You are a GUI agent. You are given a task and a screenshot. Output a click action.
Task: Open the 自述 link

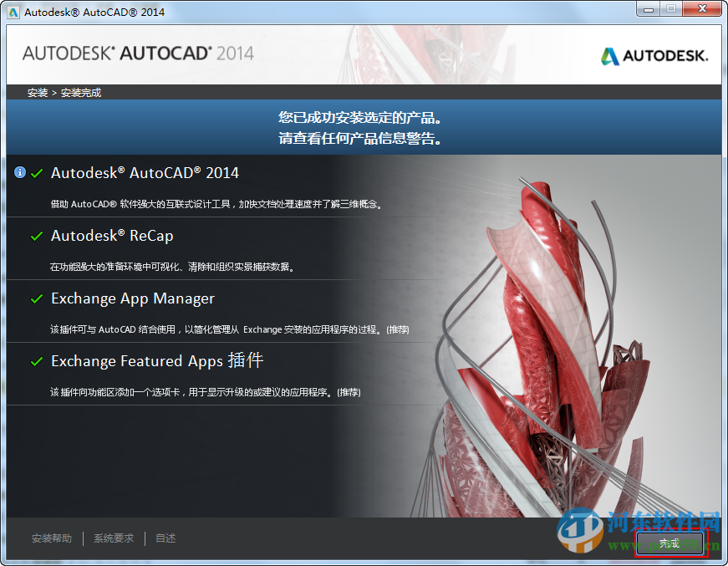165,538
